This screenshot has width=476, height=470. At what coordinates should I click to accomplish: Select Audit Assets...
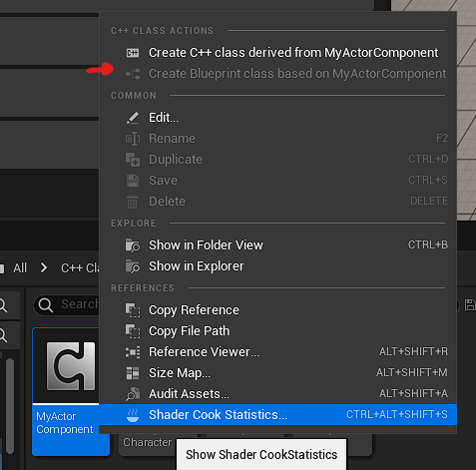(x=278, y=394)
